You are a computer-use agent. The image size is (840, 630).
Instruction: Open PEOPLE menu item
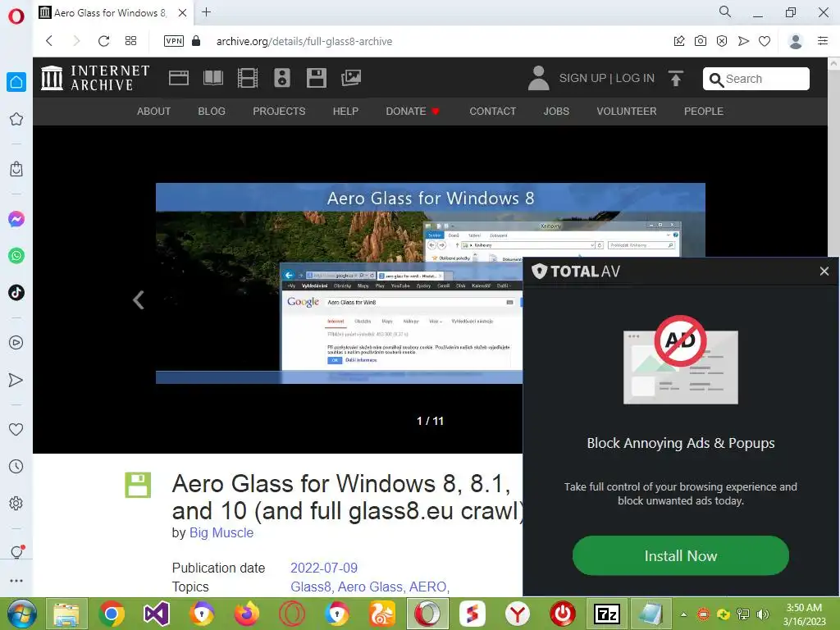[703, 112]
